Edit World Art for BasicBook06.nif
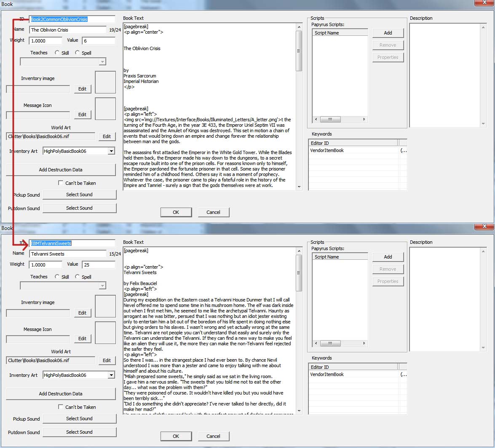 [x=107, y=136]
